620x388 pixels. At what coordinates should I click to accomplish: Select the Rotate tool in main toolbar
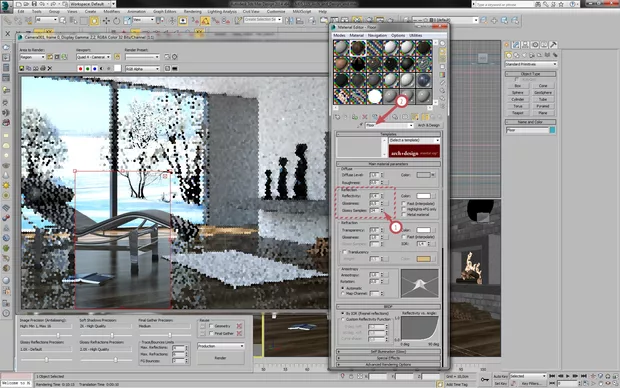click(x=117, y=21)
